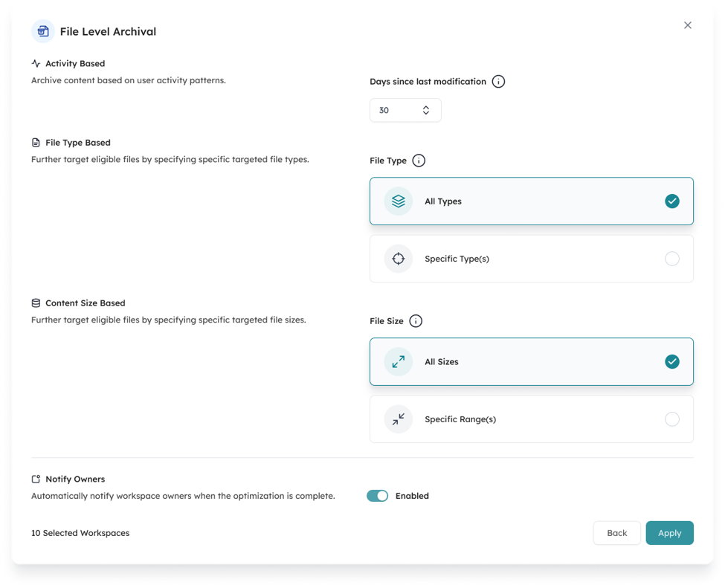Select the Specific Type(s) radio button
This screenshot has height=588, width=725.
point(671,259)
